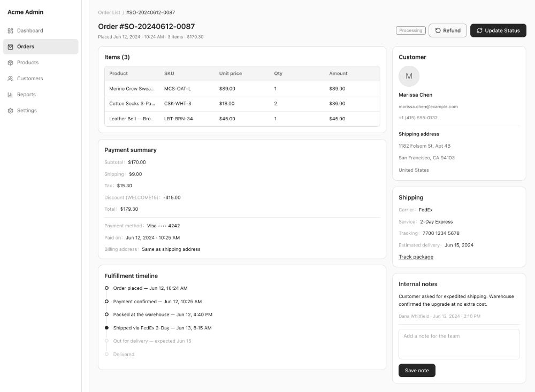Click the Save note button
The image size is (535, 392).
(417, 371)
